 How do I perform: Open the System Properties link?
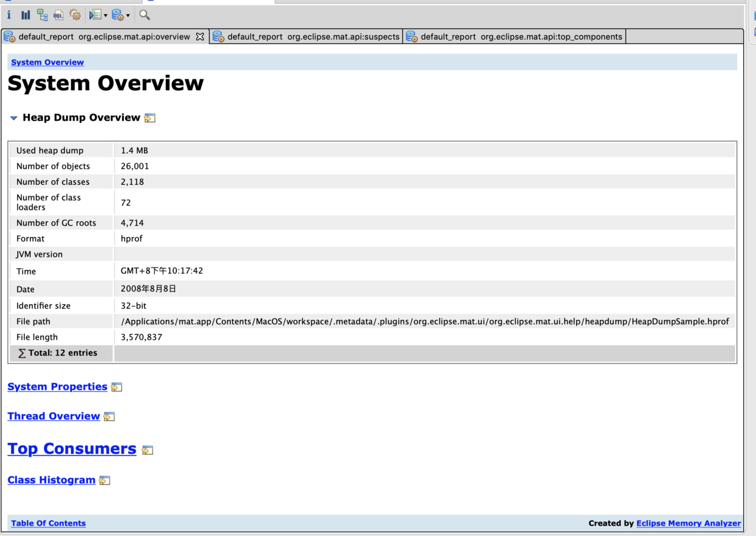click(x=57, y=387)
